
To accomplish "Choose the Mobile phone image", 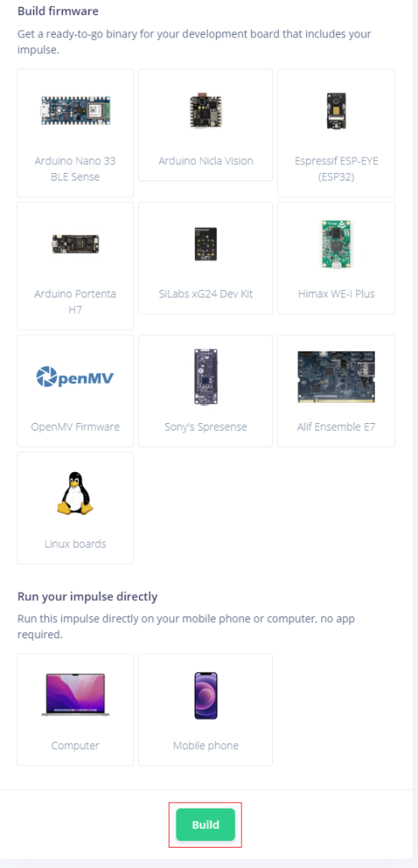I will 205,695.
